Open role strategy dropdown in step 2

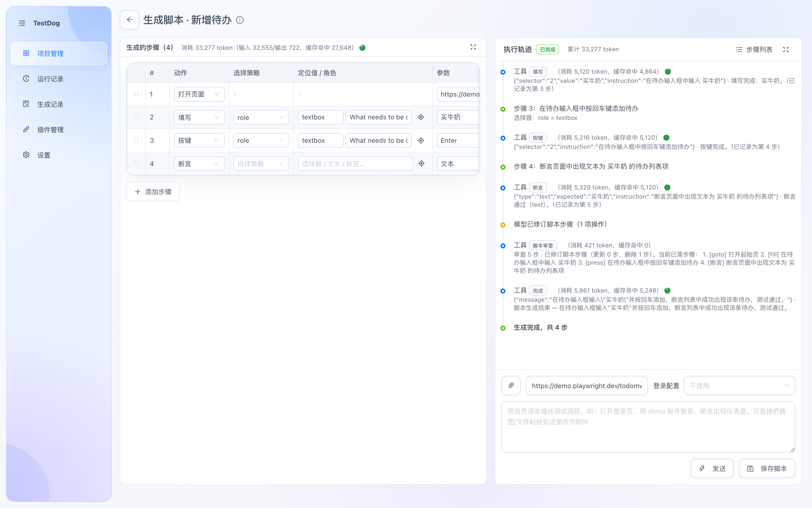click(x=261, y=118)
